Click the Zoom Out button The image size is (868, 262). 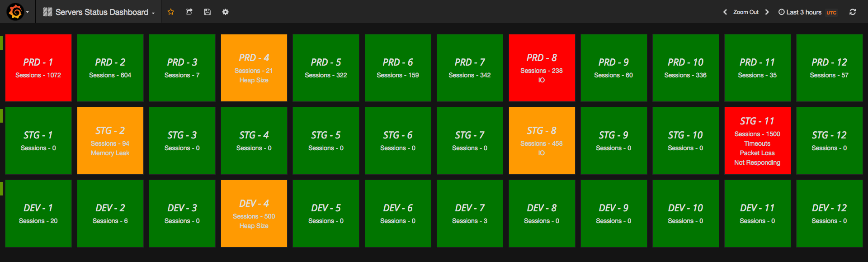(x=745, y=12)
